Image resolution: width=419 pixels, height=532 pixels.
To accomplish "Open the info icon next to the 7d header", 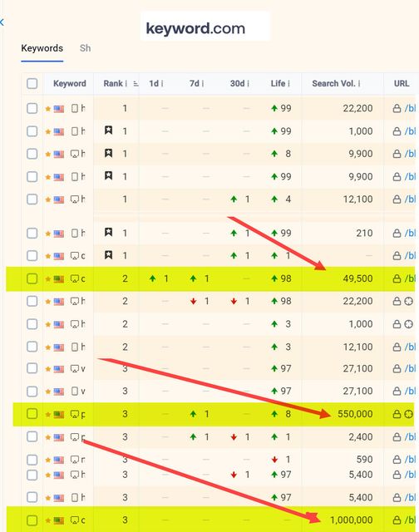I will point(203,83).
